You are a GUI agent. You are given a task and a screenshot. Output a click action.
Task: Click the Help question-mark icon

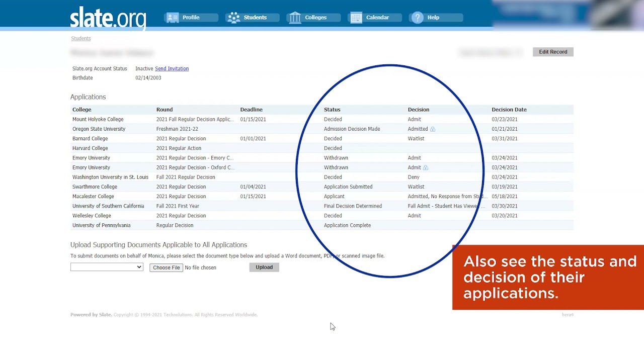[417, 18]
